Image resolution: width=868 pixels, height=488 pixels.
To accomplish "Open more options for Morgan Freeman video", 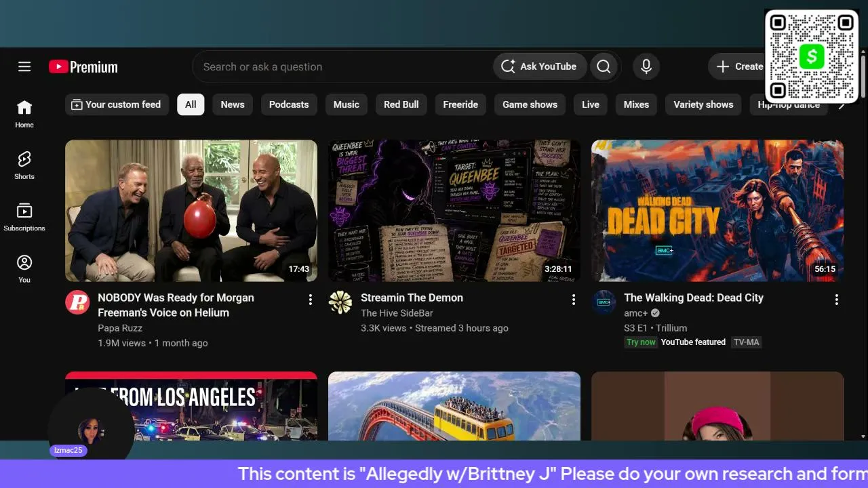I will pos(311,300).
